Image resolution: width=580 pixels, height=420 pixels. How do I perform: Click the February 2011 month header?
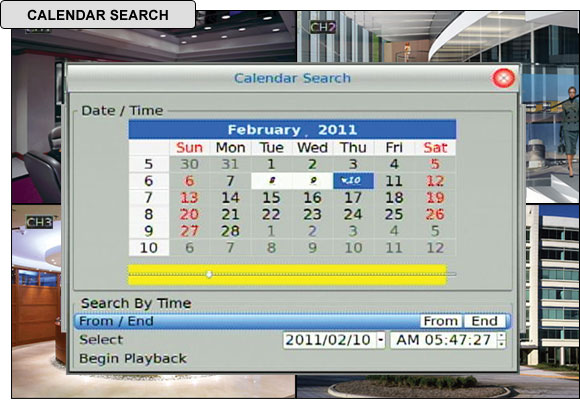click(x=292, y=130)
